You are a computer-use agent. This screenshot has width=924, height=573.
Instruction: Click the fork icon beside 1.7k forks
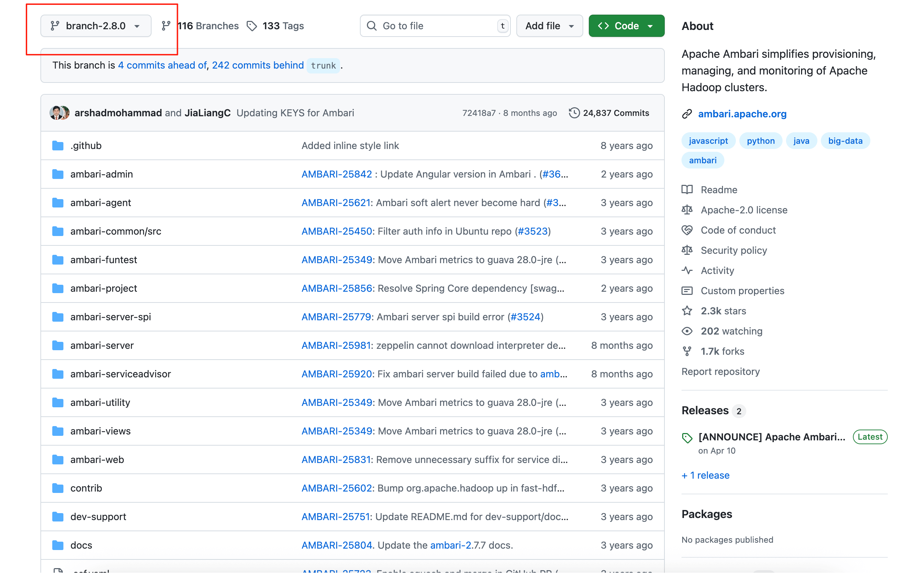pyautogui.click(x=687, y=351)
